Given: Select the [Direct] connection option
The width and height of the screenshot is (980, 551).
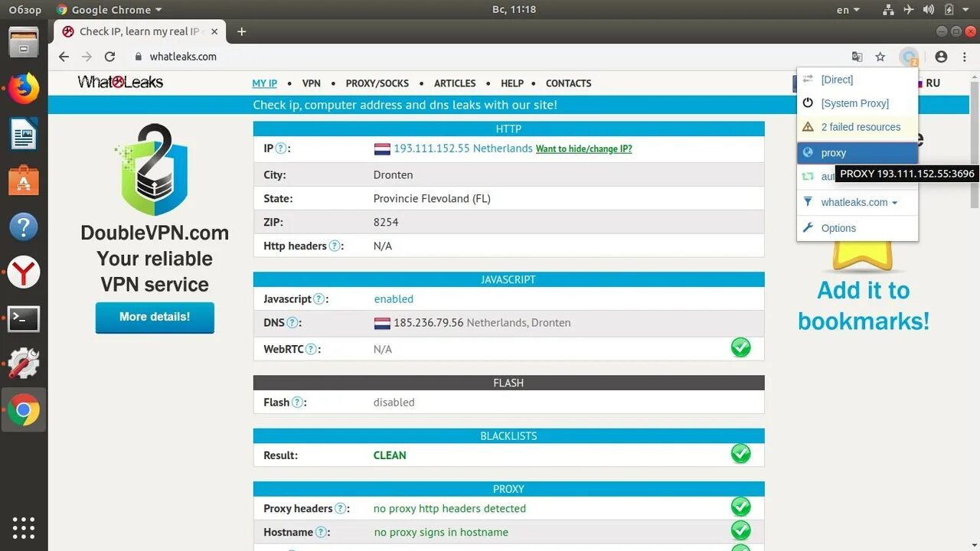Looking at the screenshot, I should coord(857,80).
